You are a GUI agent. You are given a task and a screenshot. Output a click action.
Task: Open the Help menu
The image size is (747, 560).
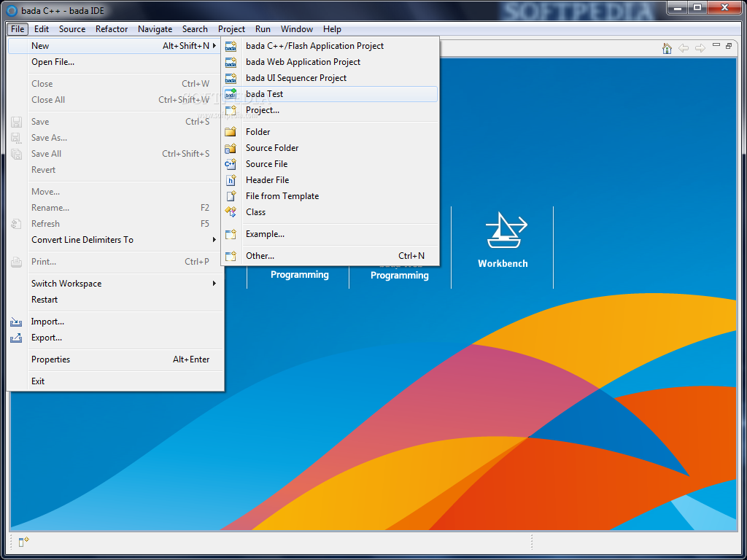pyautogui.click(x=332, y=29)
